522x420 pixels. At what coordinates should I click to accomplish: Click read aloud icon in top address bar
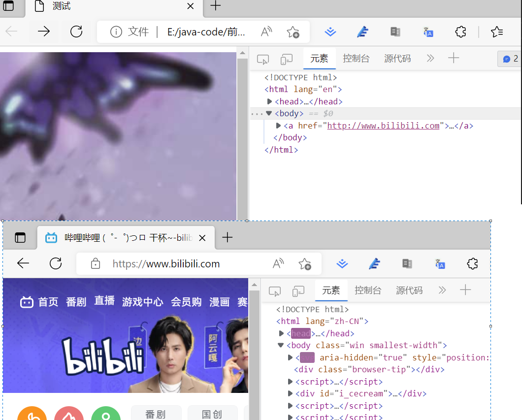click(x=266, y=32)
